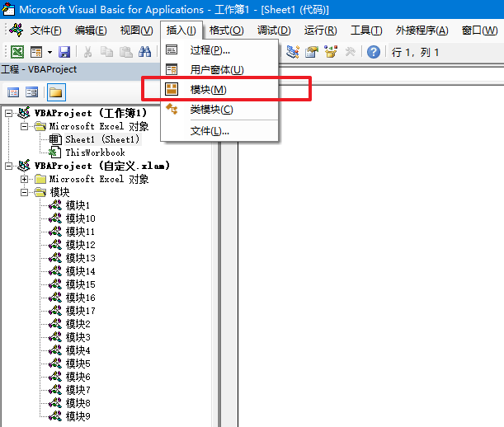This screenshot has width=504, height=427.
Task: Select 模块15 in the module list
Action: [x=81, y=284]
